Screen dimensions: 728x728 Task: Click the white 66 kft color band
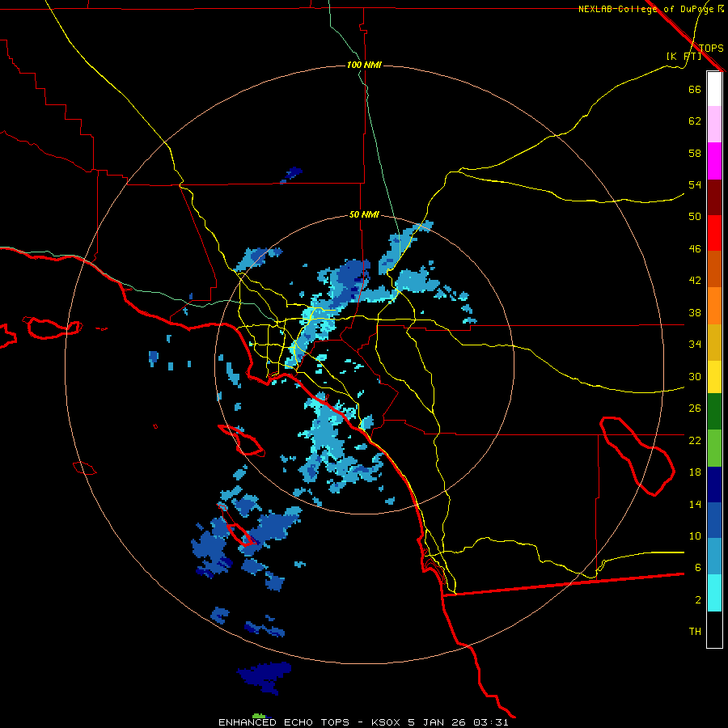[x=714, y=89]
